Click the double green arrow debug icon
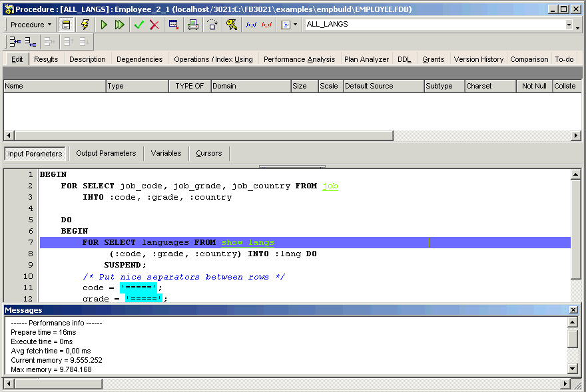586x392 pixels. [120, 25]
